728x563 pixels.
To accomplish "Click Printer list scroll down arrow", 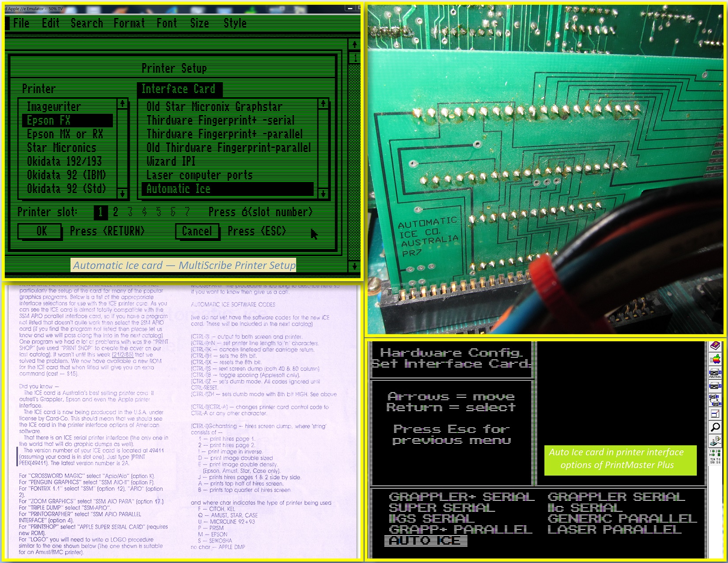I will [123, 193].
